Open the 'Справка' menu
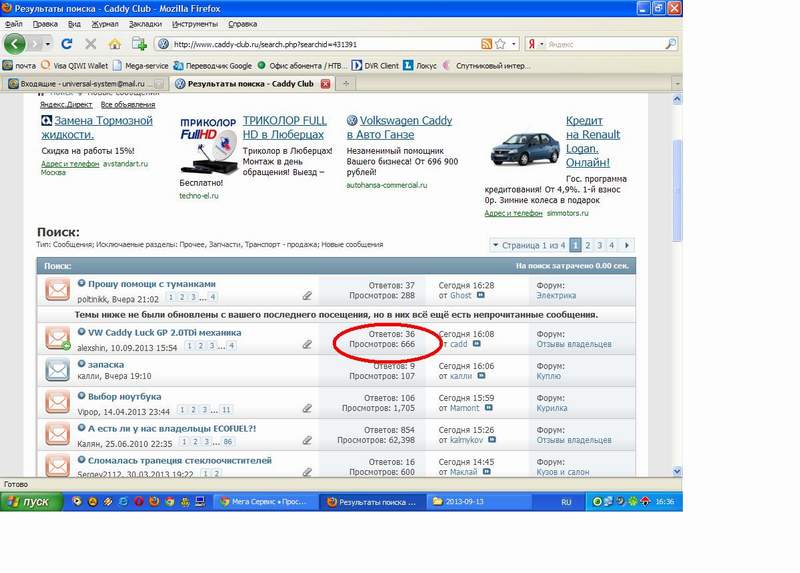This screenshot has height=573, width=800. (242, 24)
